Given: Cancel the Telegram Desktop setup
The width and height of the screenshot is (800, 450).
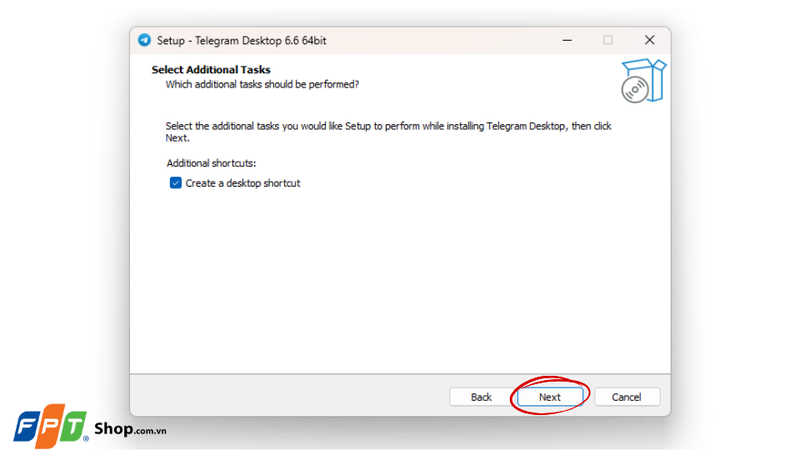Looking at the screenshot, I should click(x=627, y=397).
